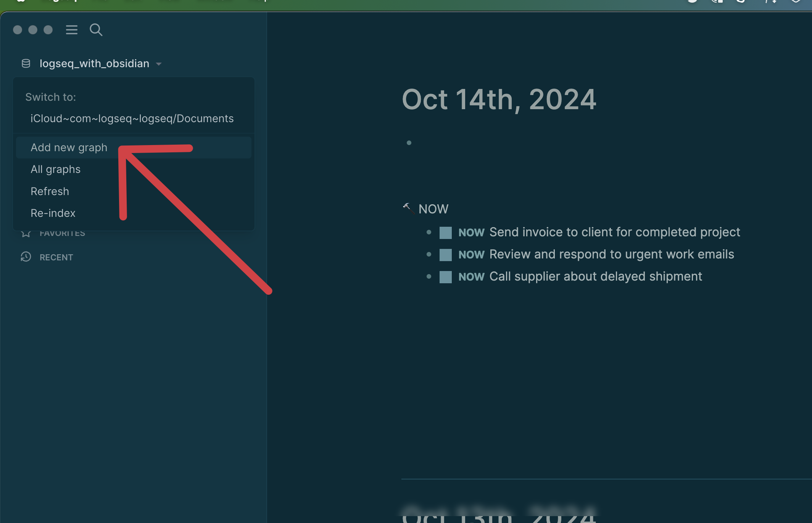Click the graph database icon next to logseq_with_obsidian
Image resolution: width=812 pixels, height=523 pixels.
(26, 63)
